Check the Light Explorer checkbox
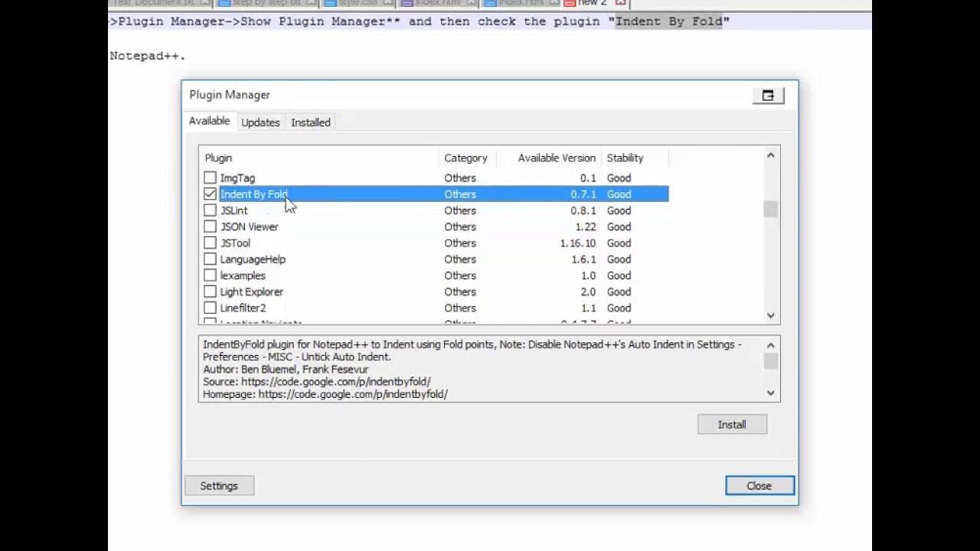The height and width of the screenshot is (551, 980). [210, 292]
